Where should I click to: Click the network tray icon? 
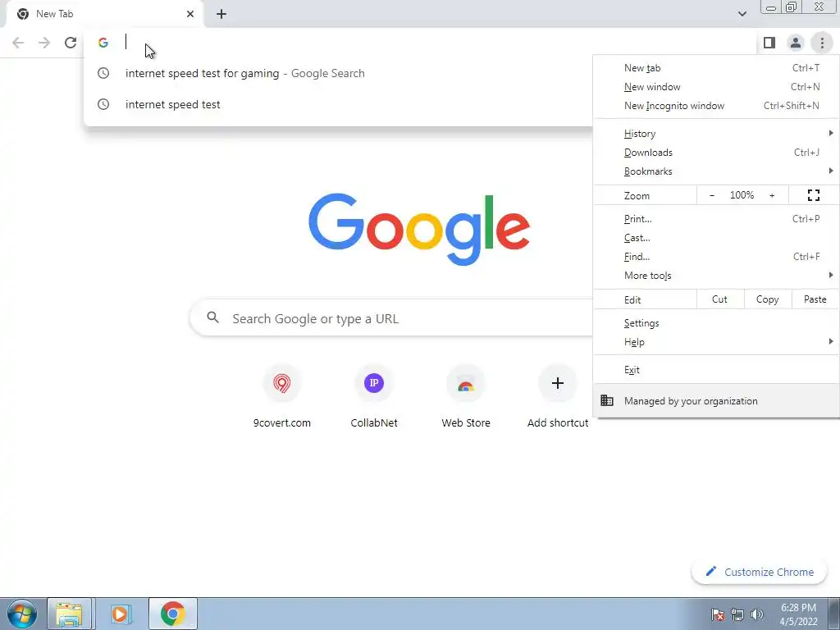(x=737, y=614)
